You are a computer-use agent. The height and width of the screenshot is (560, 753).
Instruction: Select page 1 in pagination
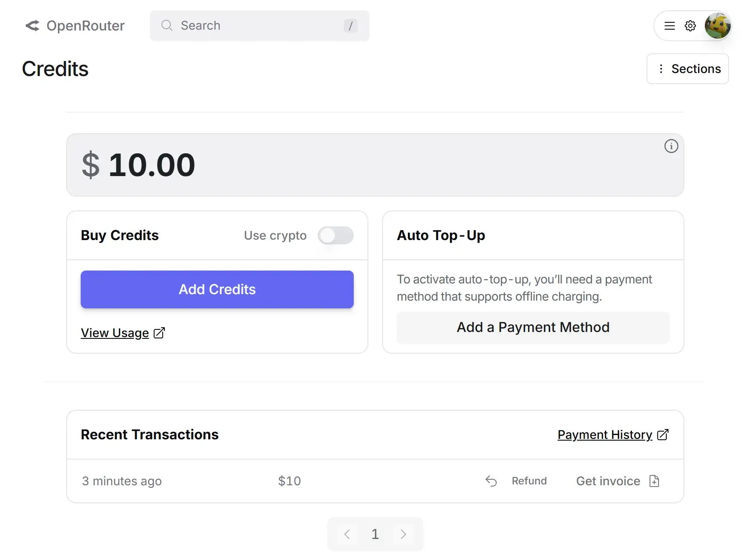pyautogui.click(x=375, y=534)
